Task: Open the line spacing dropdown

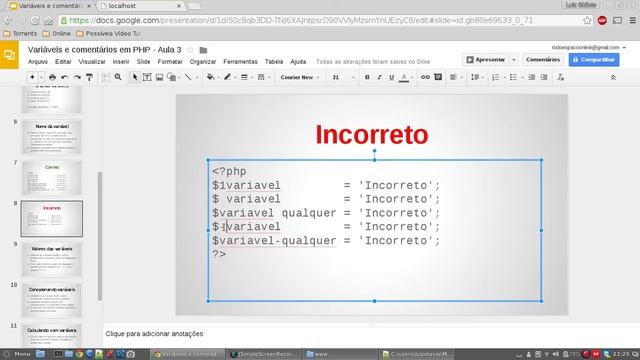Action: (477, 77)
